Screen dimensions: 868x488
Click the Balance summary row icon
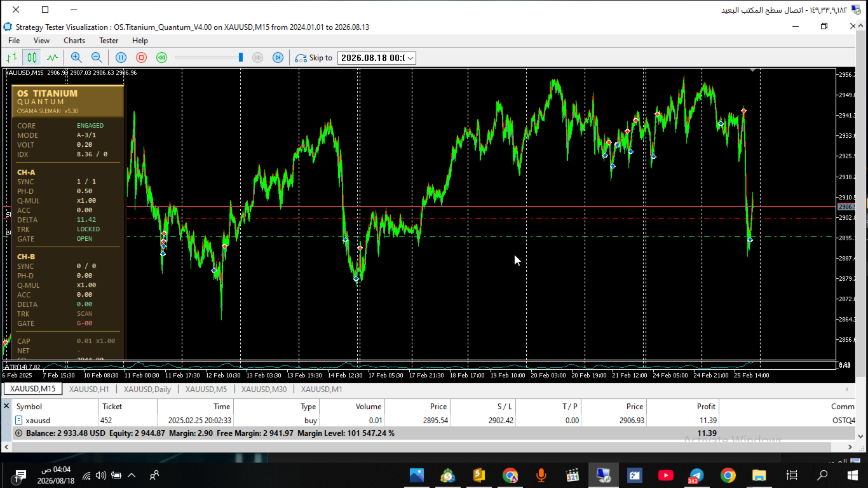point(18,433)
